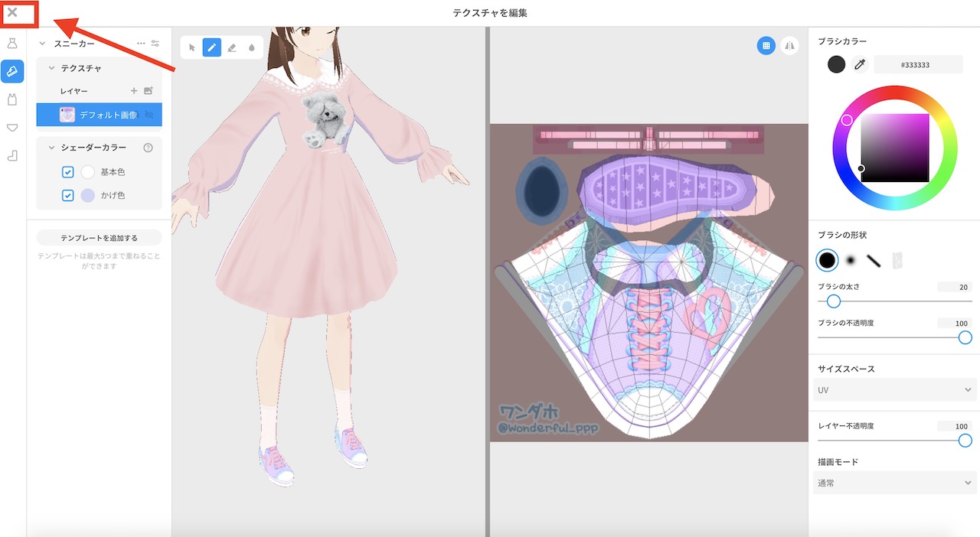Viewport: 980px width, 537px height.
Task: Toggle the UV wireframe grid overlay
Action: click(x=766, y=46)
